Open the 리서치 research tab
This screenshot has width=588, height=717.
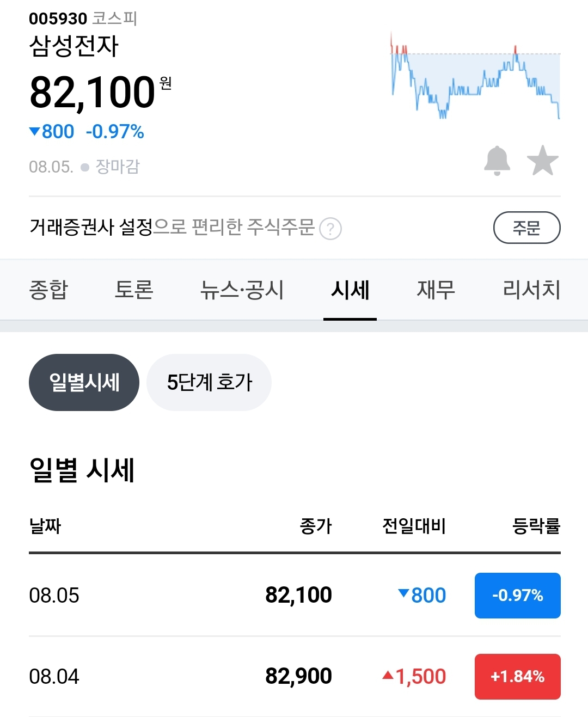tap(531, 290)
